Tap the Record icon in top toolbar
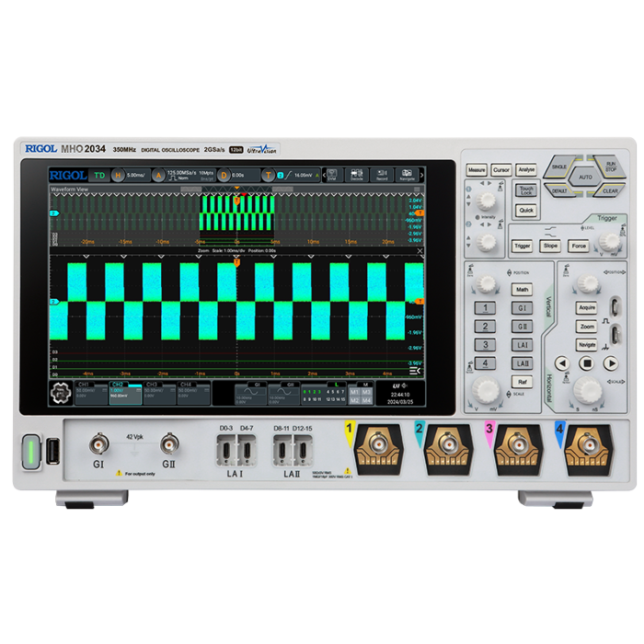Screen dimensions: 644x644 coord(381,175)
